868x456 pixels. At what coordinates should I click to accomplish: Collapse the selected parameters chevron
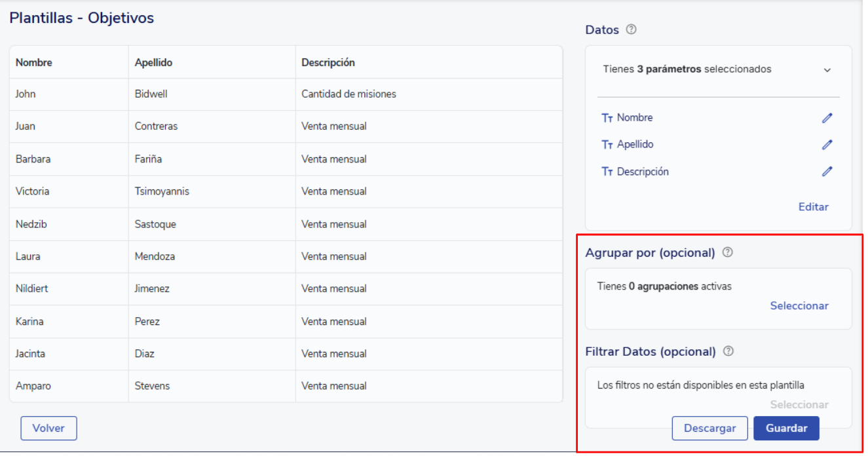(827, 70)
